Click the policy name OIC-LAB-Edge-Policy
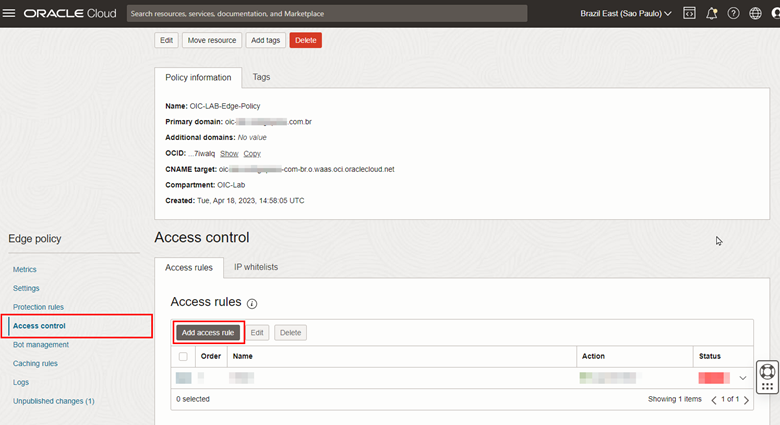The image size is (780, 425). (x=225, y=106)
